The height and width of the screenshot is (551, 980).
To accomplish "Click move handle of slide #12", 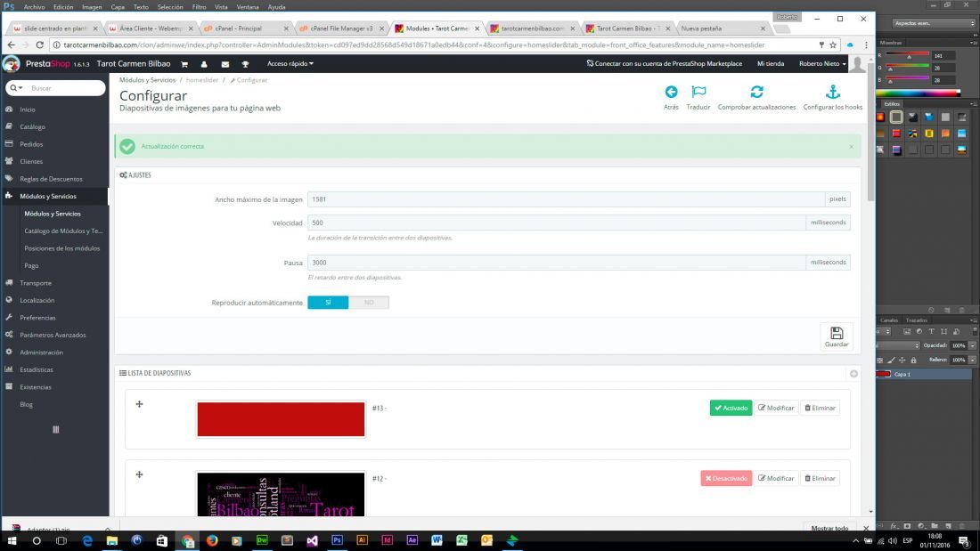I will pos(139,474).
